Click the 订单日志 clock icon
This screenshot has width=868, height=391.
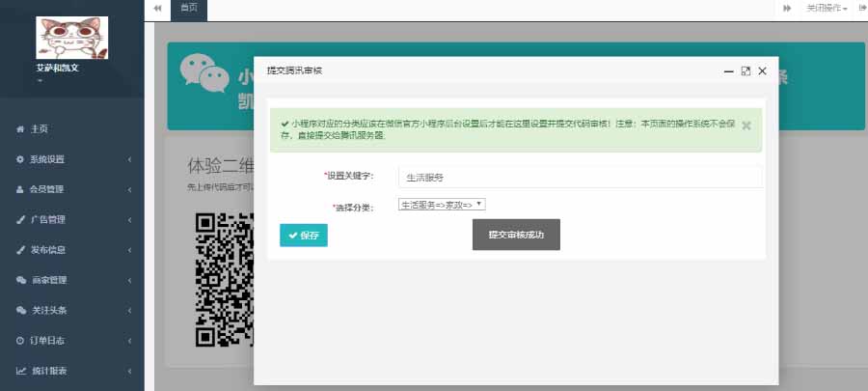(20, 340)
